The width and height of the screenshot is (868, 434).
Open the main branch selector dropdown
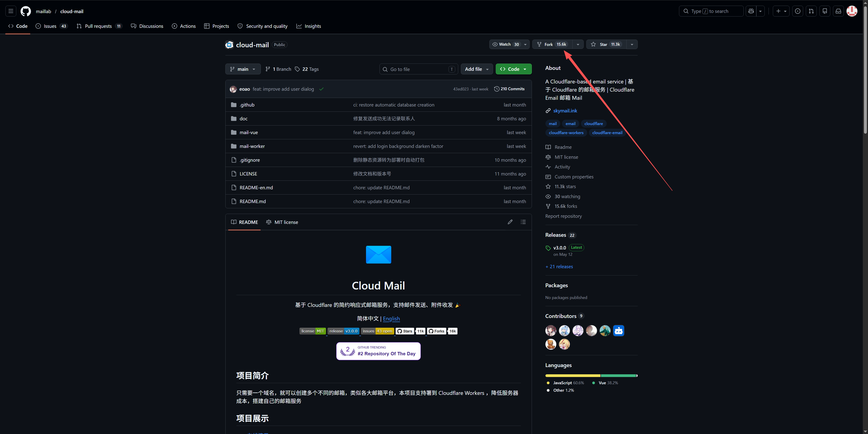pos(243,69)
